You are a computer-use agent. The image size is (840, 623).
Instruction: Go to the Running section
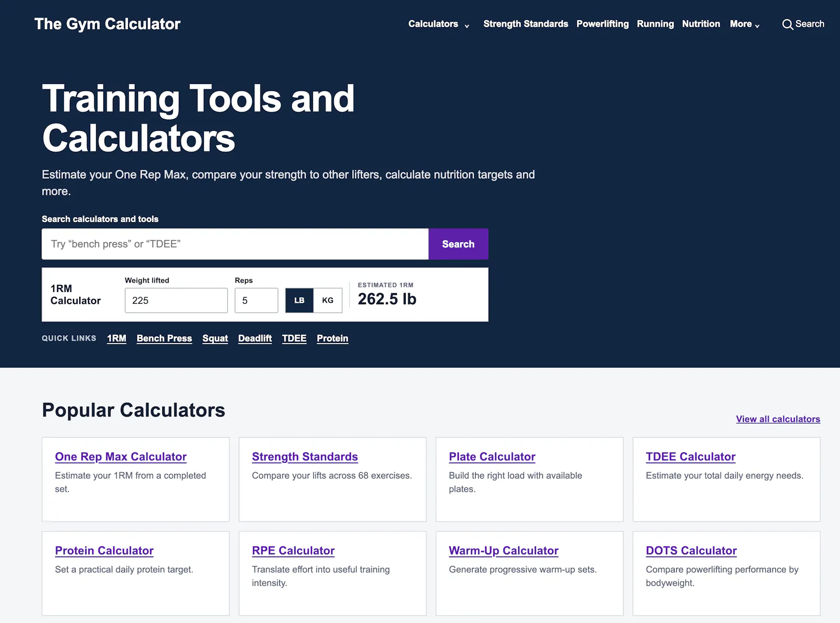(x=655, y=24)
